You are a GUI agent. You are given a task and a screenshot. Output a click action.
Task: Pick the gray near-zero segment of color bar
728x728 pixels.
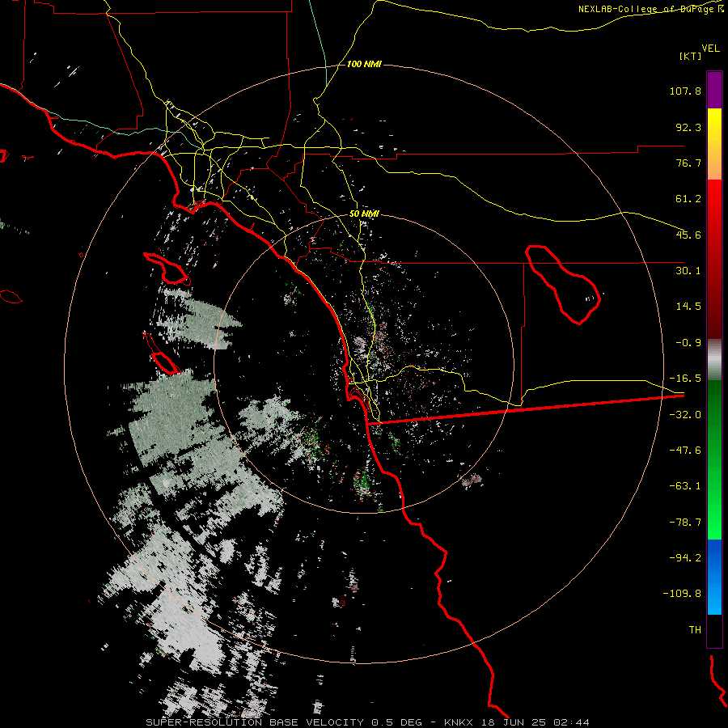pyautogui.click(x=714, y=360)
